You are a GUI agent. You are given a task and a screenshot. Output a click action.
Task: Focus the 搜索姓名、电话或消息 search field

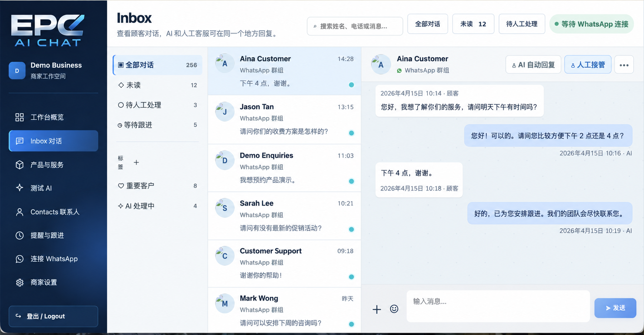point(355,26)
